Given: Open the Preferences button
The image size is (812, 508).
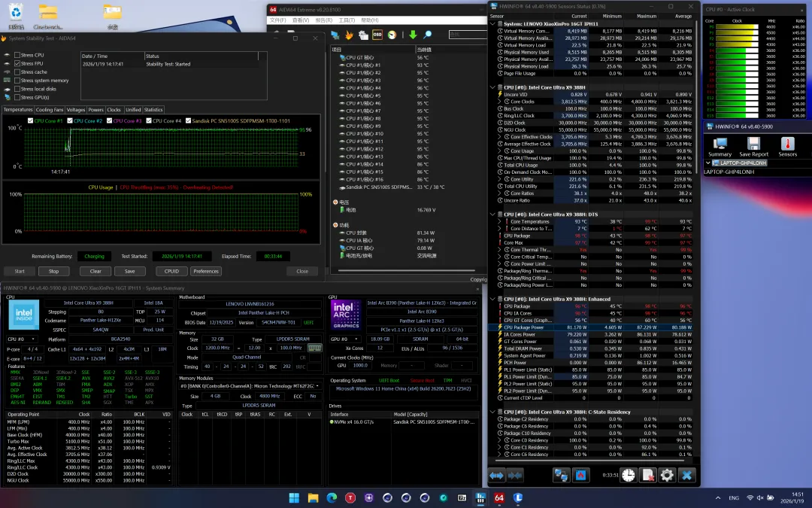Looking at the screenshot, I should [205, 271].
